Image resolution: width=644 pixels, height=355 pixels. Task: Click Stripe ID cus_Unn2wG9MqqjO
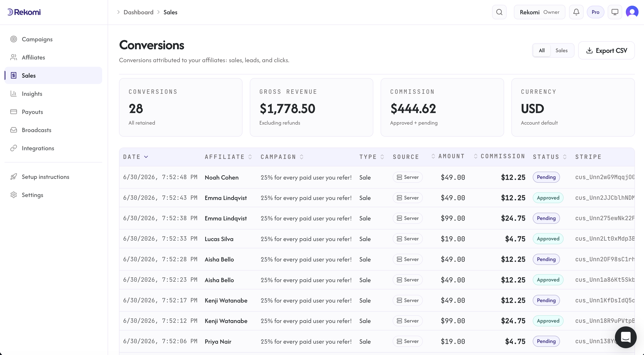point(605,177)
